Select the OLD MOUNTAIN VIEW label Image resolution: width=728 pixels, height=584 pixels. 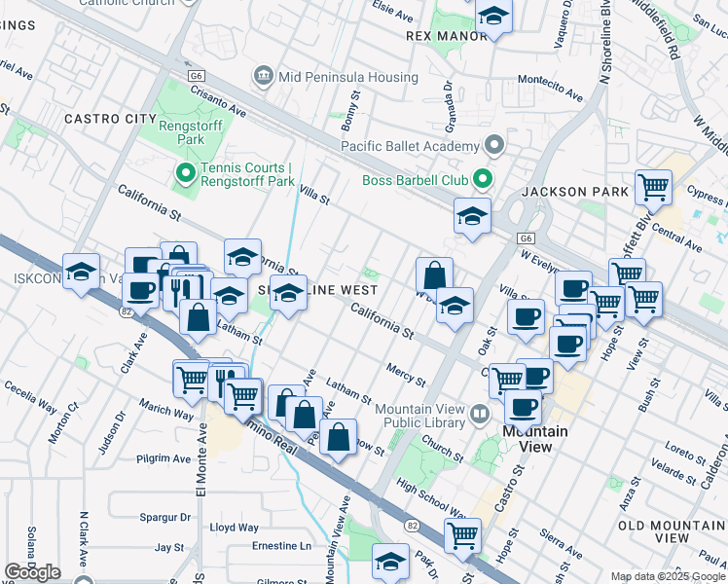tap(672, 532)
